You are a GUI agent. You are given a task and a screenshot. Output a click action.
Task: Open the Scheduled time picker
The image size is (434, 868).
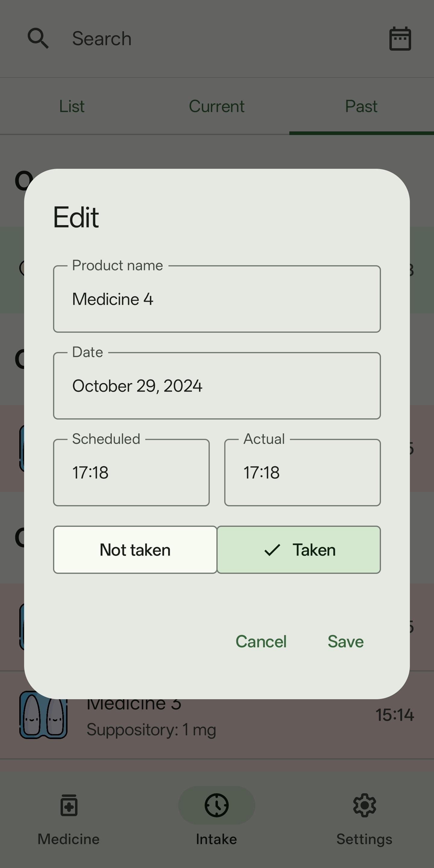pos(131,472)
